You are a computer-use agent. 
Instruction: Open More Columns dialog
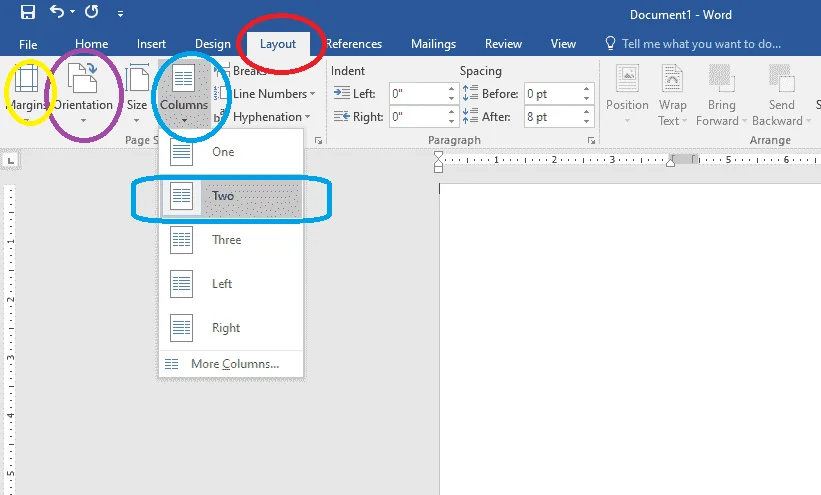point(231,364)
